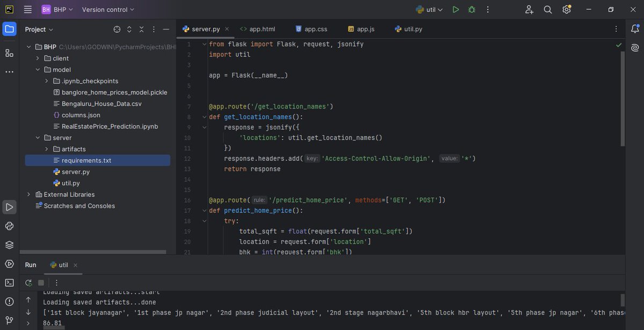Open the util run configuration dropdown
644x330 pixels.
click(x=430, y=10)
